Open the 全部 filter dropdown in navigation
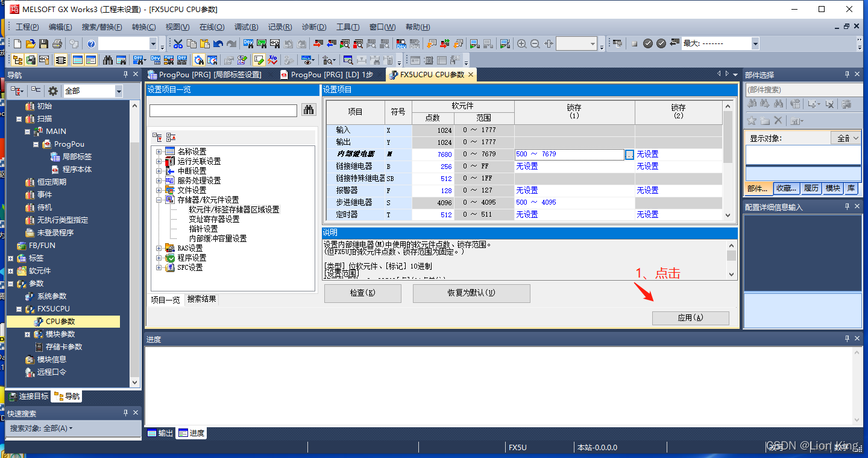This screenshot has height=458, width=868. coord(119,91)
